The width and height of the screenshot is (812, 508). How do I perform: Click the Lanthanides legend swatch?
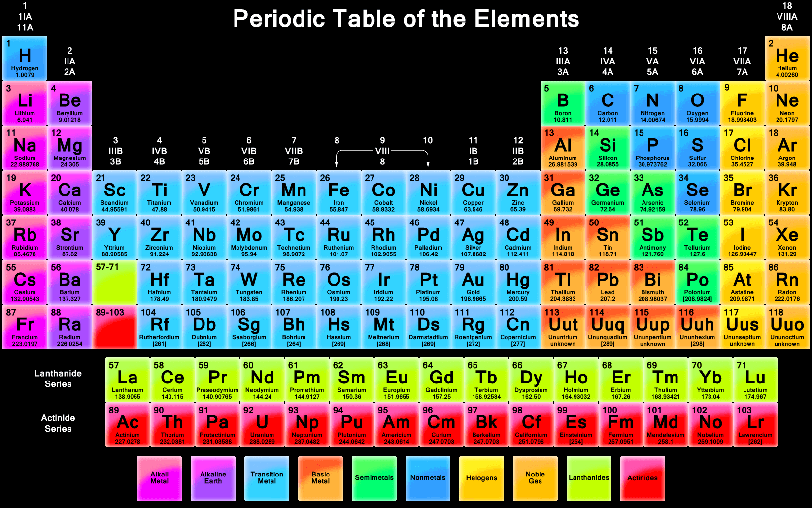point(589,478)
